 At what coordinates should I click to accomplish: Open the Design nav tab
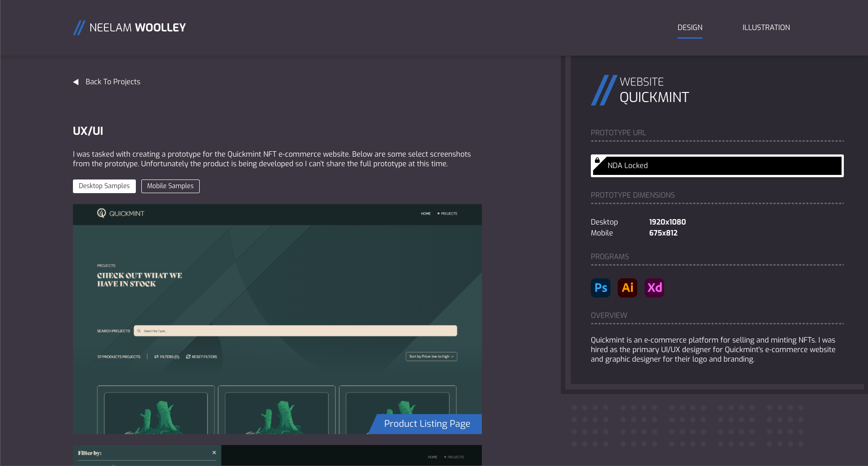(690, 28)
